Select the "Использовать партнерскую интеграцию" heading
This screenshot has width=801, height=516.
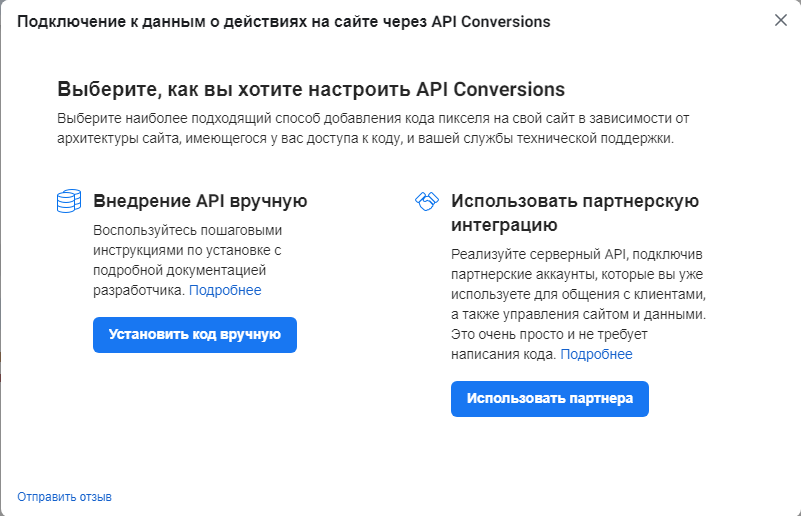[575, 212]
